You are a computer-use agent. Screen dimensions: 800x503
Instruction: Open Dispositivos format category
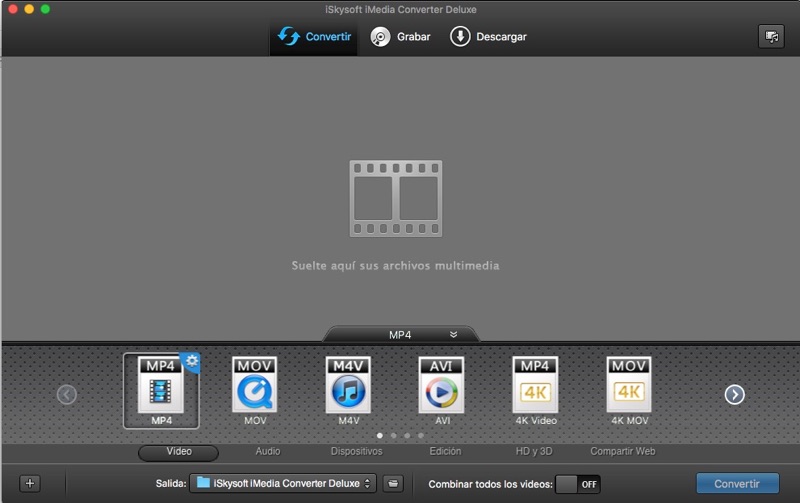pos(357,451)
